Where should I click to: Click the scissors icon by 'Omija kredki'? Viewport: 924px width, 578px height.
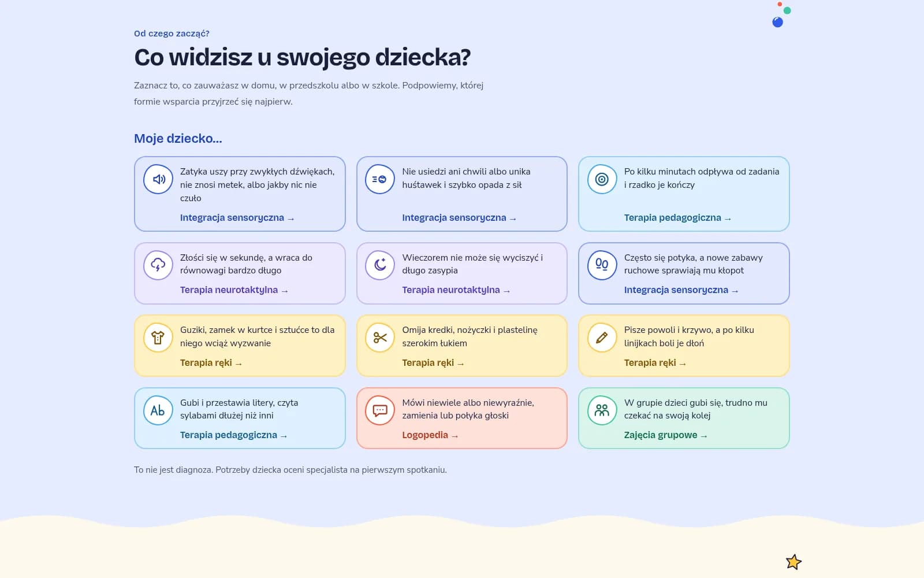380,338
